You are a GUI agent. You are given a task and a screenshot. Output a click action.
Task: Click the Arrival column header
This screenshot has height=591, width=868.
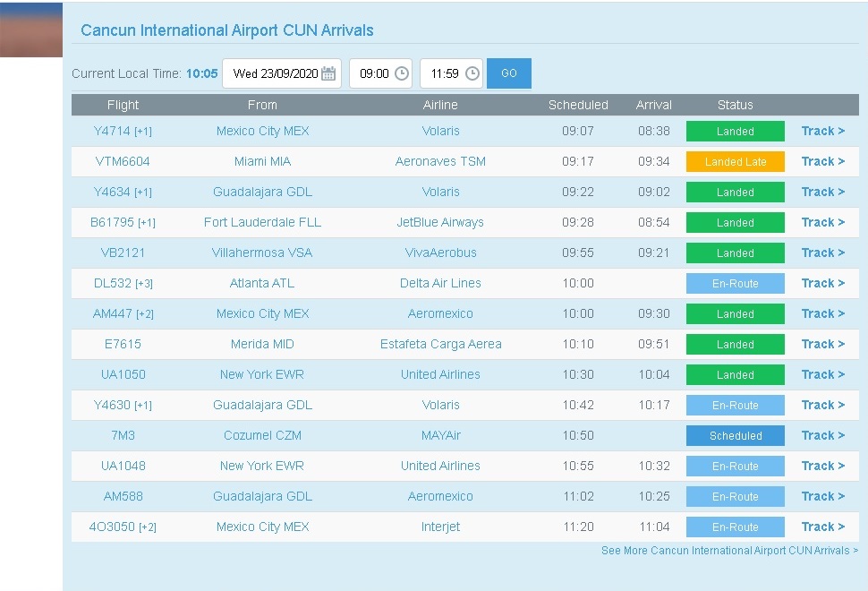[x=654, y=105]
